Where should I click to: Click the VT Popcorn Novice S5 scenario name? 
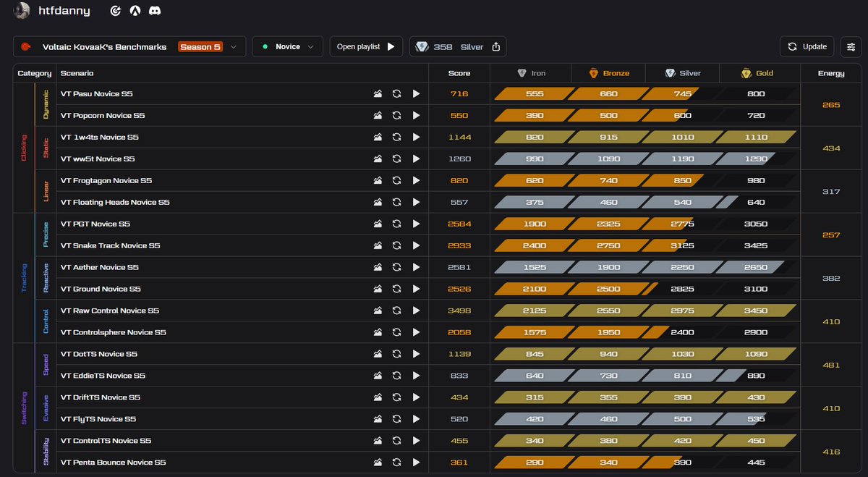[103, 116]
